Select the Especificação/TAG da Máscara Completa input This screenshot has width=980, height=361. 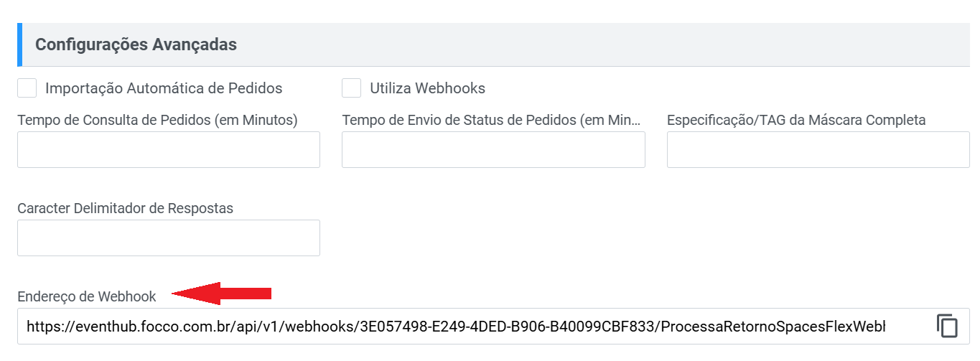click(818, 150)
